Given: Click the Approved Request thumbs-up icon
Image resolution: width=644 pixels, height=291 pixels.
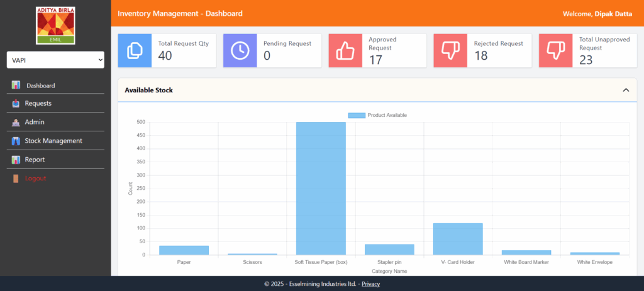Looking at the screenshot, I should [x=345, y=51].
